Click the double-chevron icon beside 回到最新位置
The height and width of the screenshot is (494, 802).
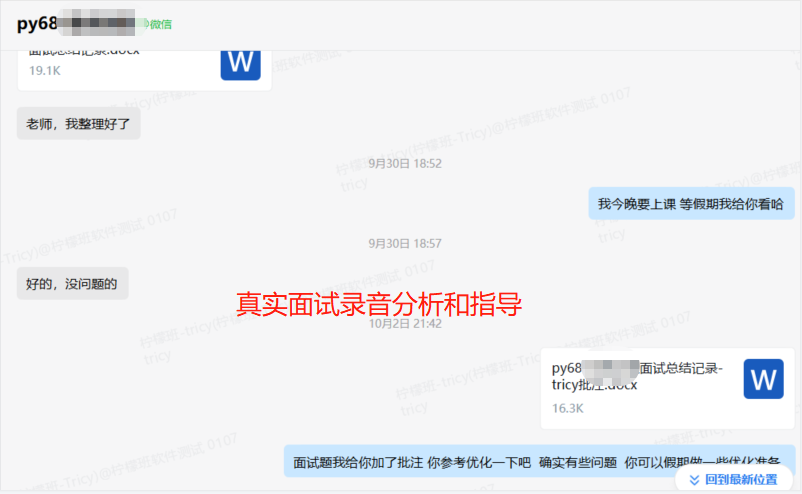click(692, 480)
